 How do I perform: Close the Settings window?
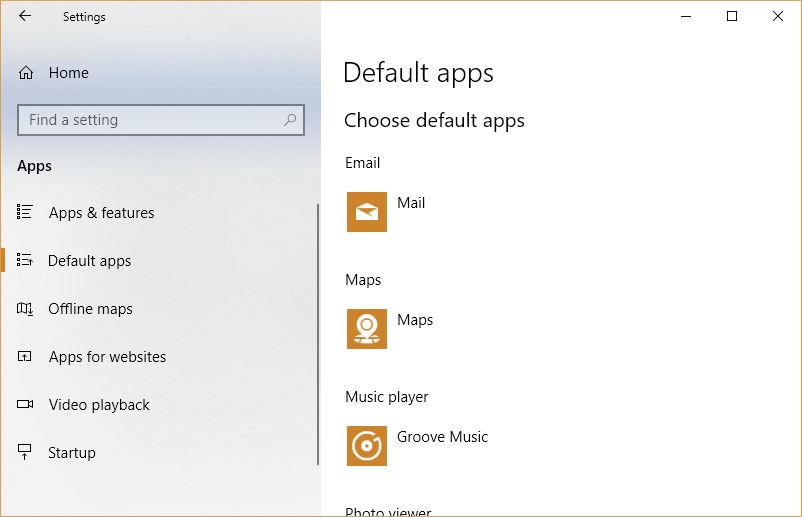tap(778, 16)
